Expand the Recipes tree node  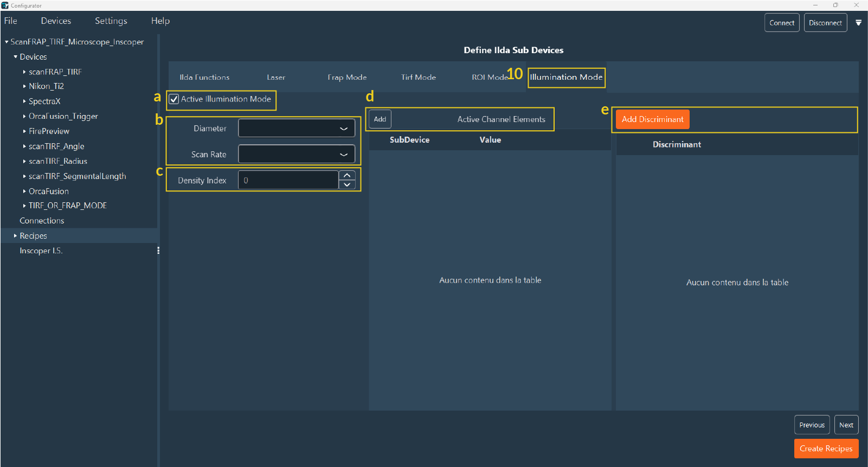pyautogui.click(x=15, y=236)
